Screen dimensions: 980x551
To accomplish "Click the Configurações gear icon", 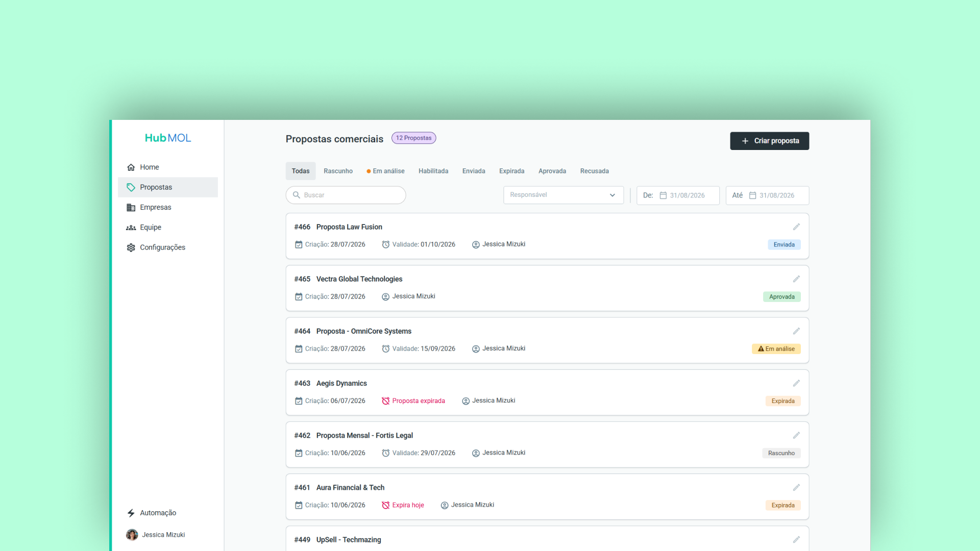I will pos(131,247).
